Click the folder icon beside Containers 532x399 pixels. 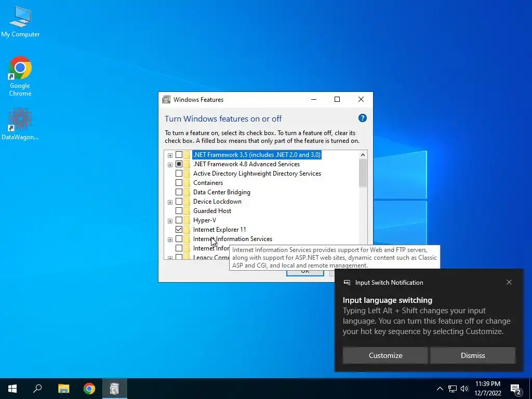pos(187,182)
